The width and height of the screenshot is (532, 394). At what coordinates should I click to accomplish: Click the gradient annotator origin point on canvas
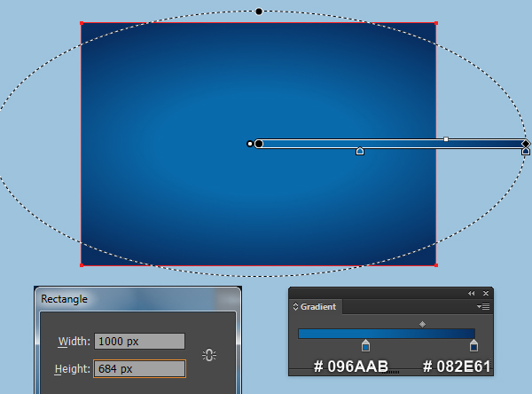259,144
